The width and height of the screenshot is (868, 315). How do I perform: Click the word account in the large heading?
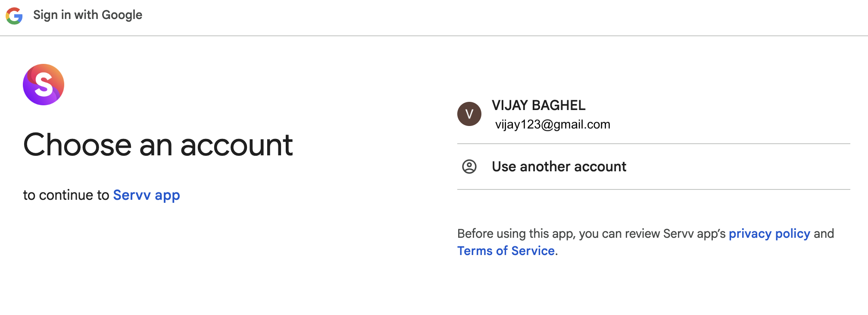237,145
